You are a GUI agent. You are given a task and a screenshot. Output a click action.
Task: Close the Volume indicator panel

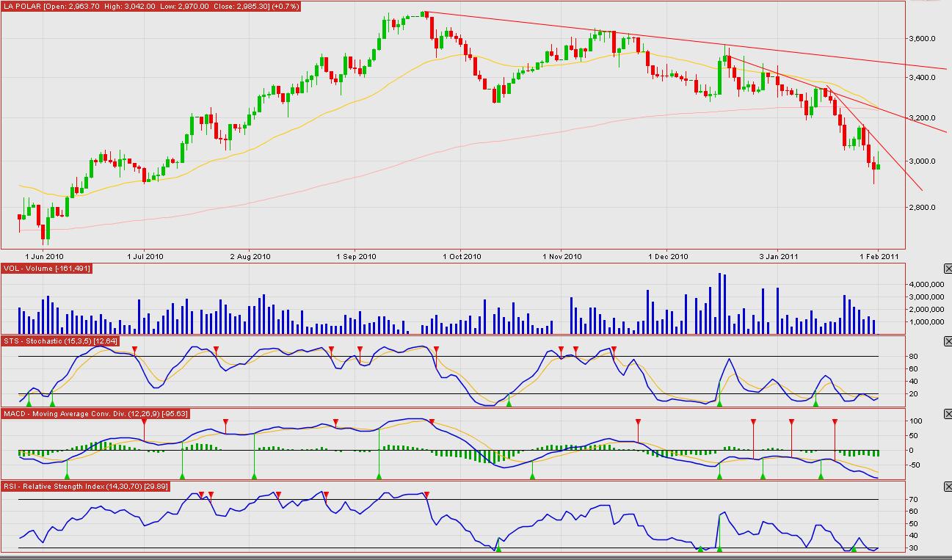[947, 269]
